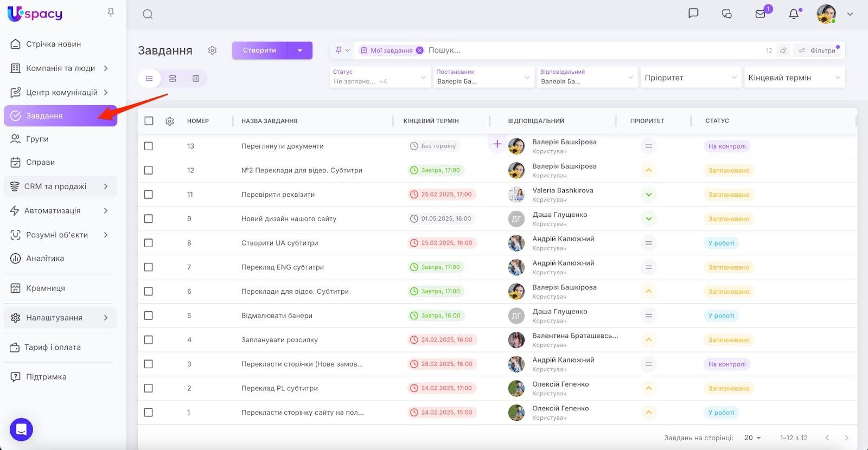Click the search magnifier icon in top bar
868x450 pixels.
click(148, 14)
